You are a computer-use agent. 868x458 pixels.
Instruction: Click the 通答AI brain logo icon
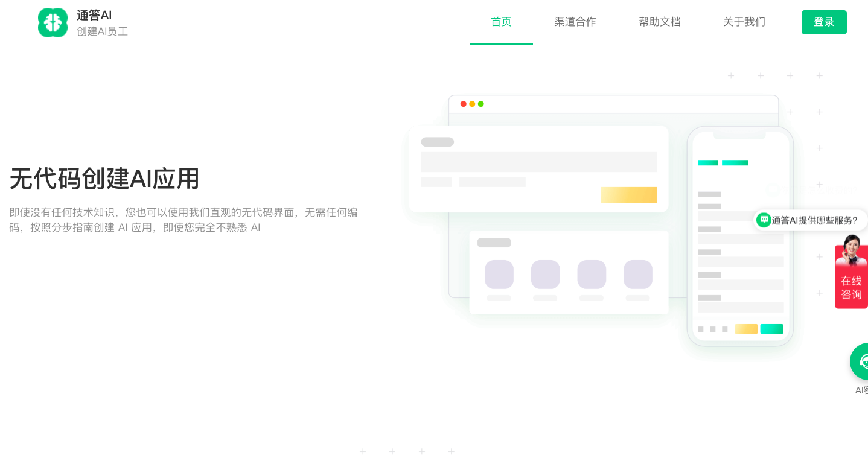[x=53, y=22]
